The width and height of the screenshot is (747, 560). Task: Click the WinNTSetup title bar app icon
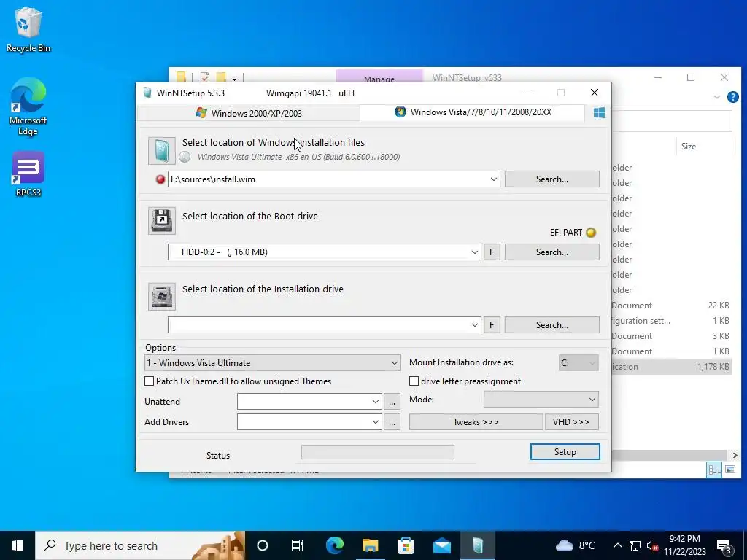coord(147,93)
